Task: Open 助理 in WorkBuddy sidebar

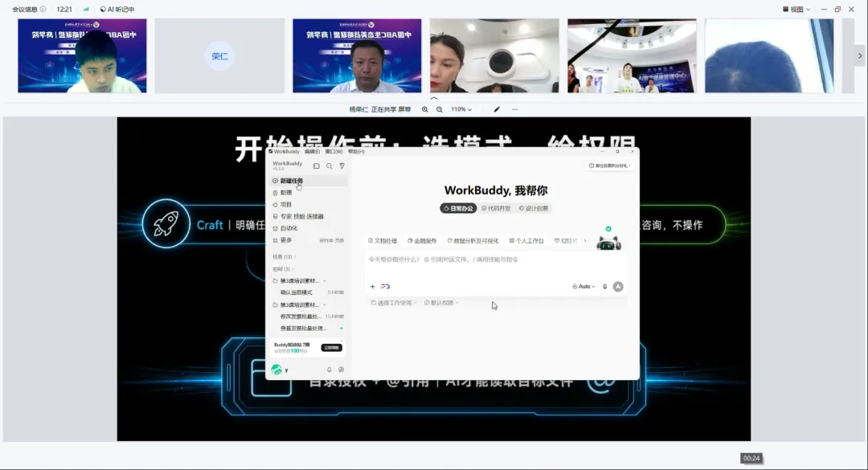Action: click(x=309, y=193)
